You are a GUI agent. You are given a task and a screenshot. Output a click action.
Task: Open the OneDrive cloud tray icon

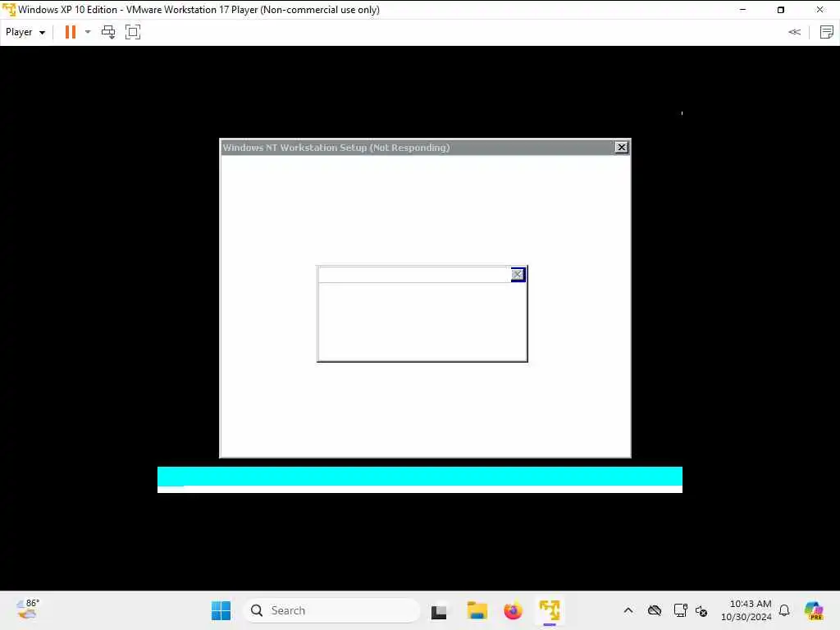coord(654,610)
